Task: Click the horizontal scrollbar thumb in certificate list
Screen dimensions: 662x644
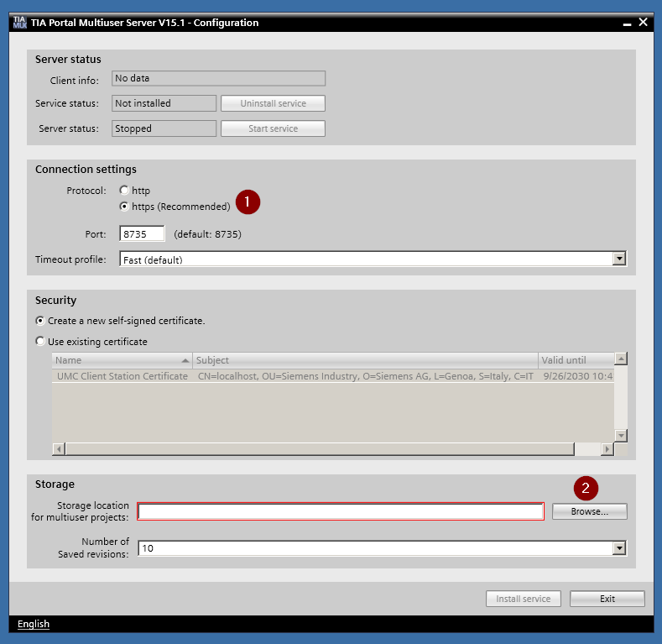Action: tap(320, 448)
